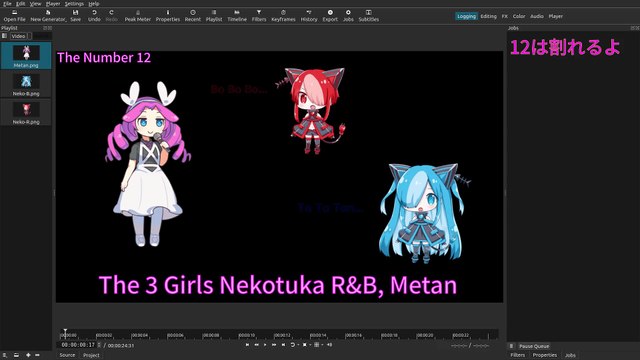Click the playlist add plus icon
The width and height of the screenshot is (640, 360).
click(28, 355)
